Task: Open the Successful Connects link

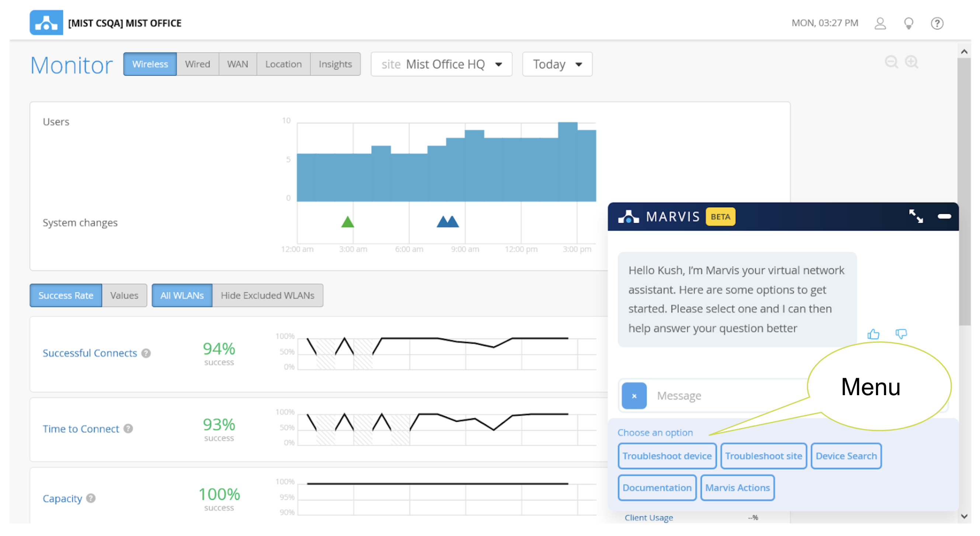Action: 89,353
